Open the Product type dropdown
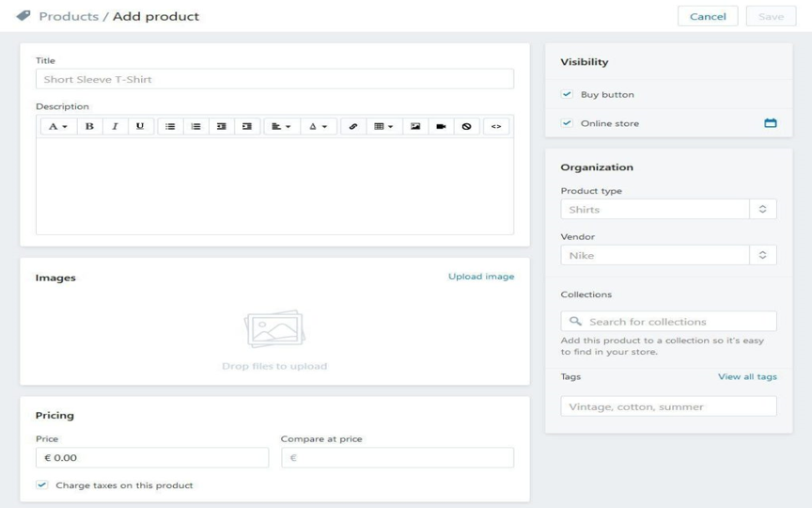Image resolution: width=812 pixels, height=508 pixels. (668, 209)
